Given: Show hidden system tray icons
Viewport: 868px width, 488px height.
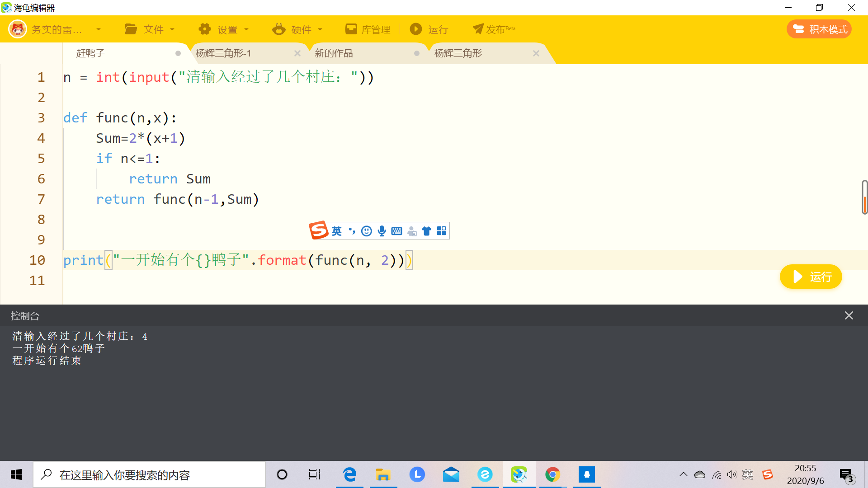Looking at the screenshot, I should [x=684, y=474].
